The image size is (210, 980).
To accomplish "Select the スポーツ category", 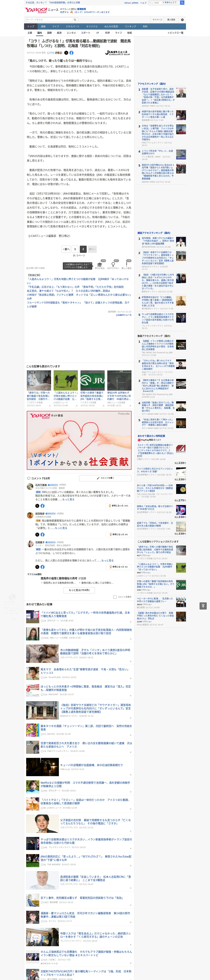I will (86, 33).
